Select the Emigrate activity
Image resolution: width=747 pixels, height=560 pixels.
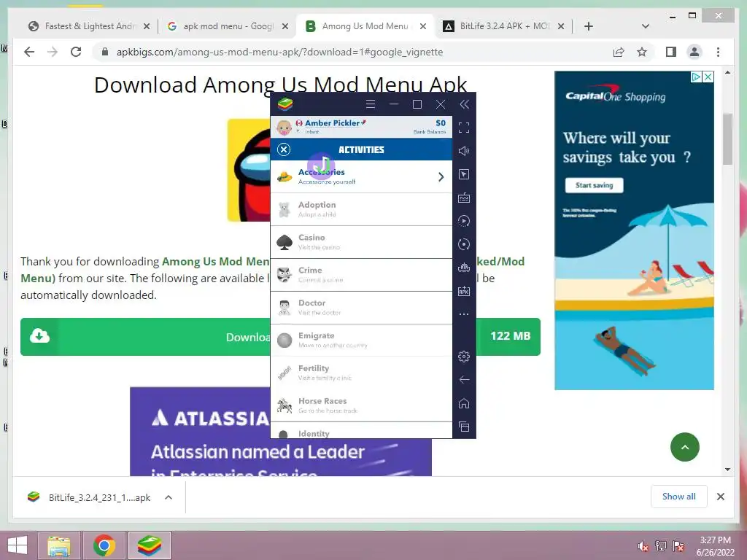click(361, 340)
